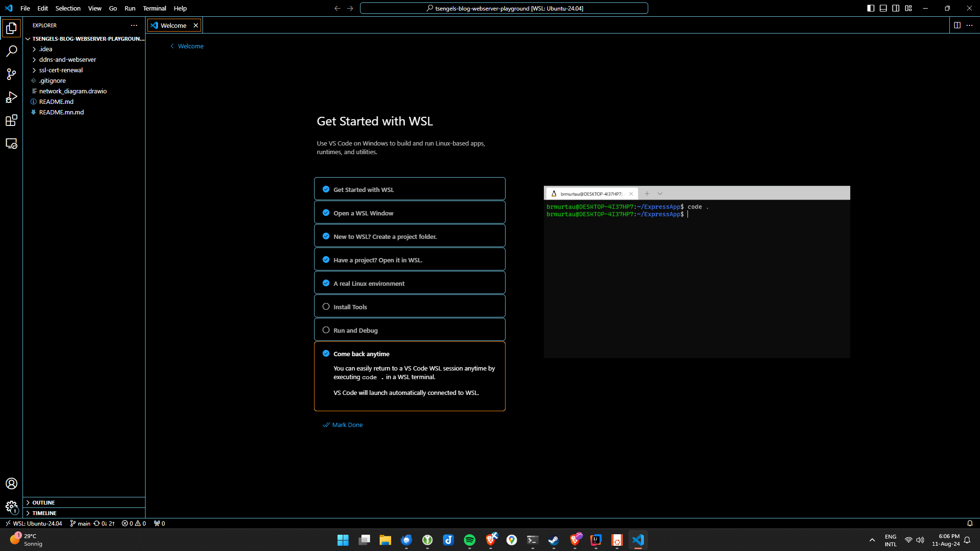The height and width of the screenshot is (551, 980).
Task: Click Explorer views and more actions ellipsis
Action: point(134,25)
